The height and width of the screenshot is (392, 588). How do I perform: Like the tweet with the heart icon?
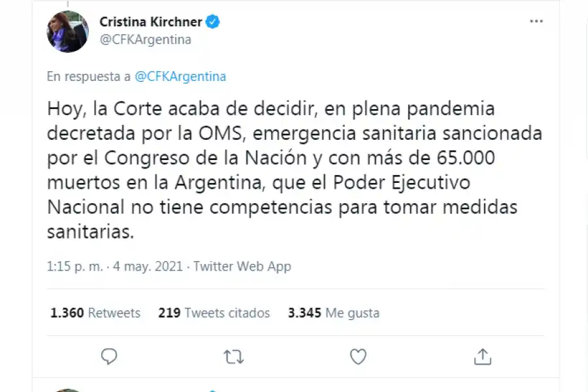(x=358, y=357)
